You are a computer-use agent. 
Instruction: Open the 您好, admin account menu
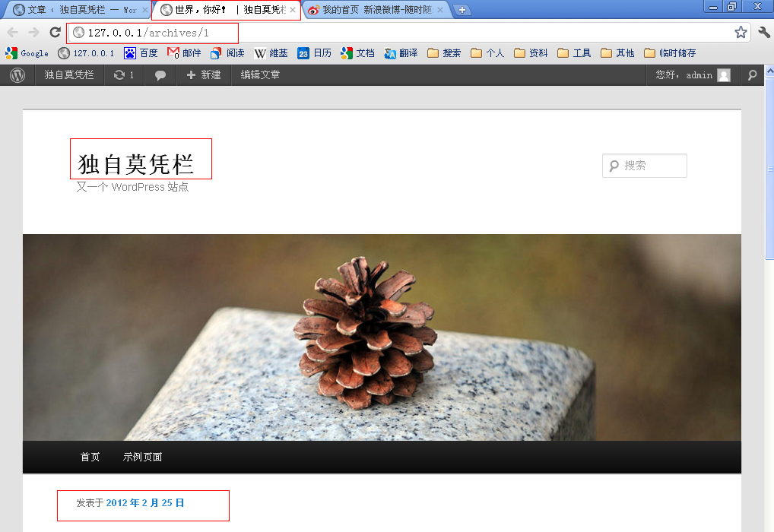[x=693, y=75]
